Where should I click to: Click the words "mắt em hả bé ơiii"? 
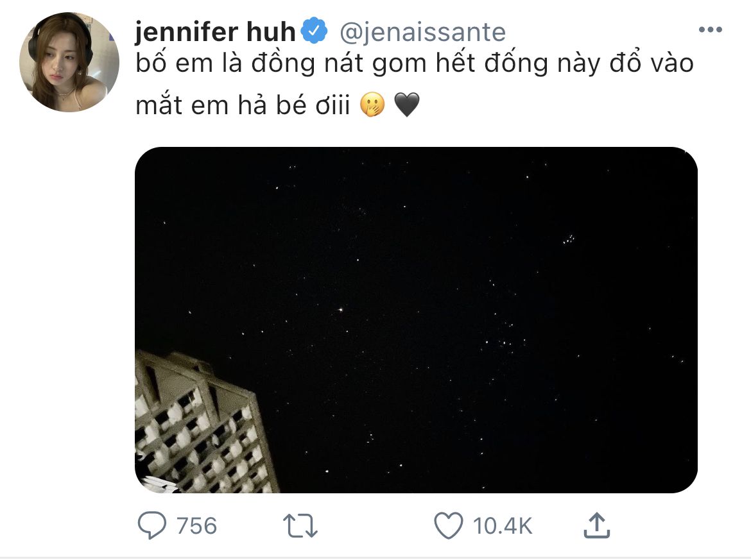click(242, 105)
